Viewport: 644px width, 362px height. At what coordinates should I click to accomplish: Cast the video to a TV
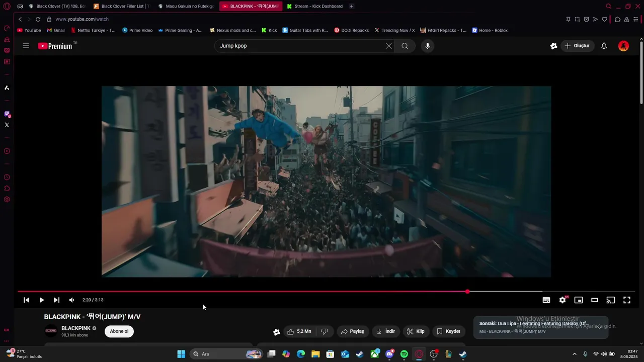611,300
